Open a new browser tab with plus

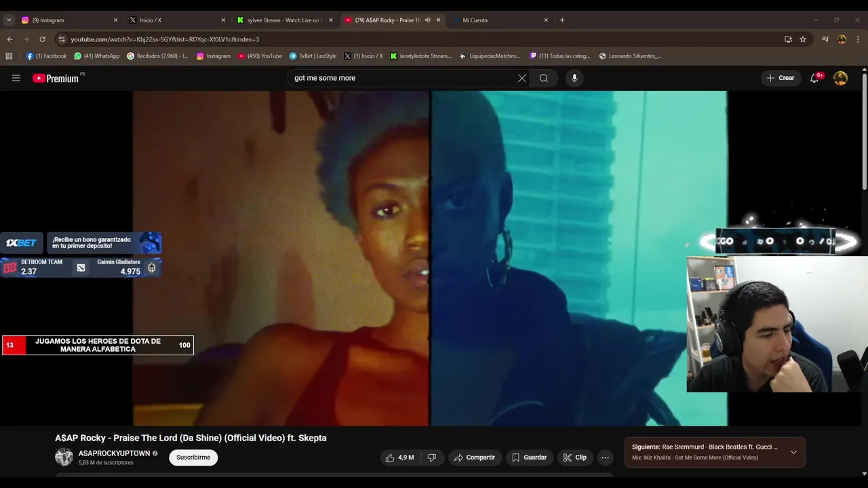(562, 20)
